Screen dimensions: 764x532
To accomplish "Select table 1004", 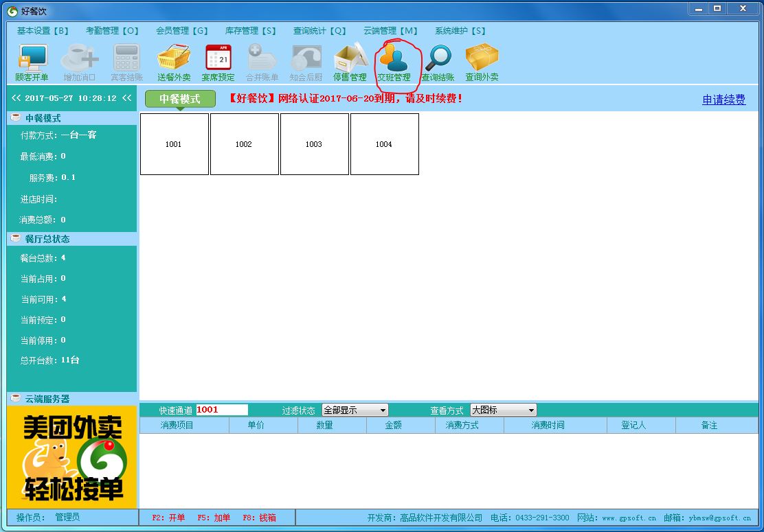I will 385,144.
